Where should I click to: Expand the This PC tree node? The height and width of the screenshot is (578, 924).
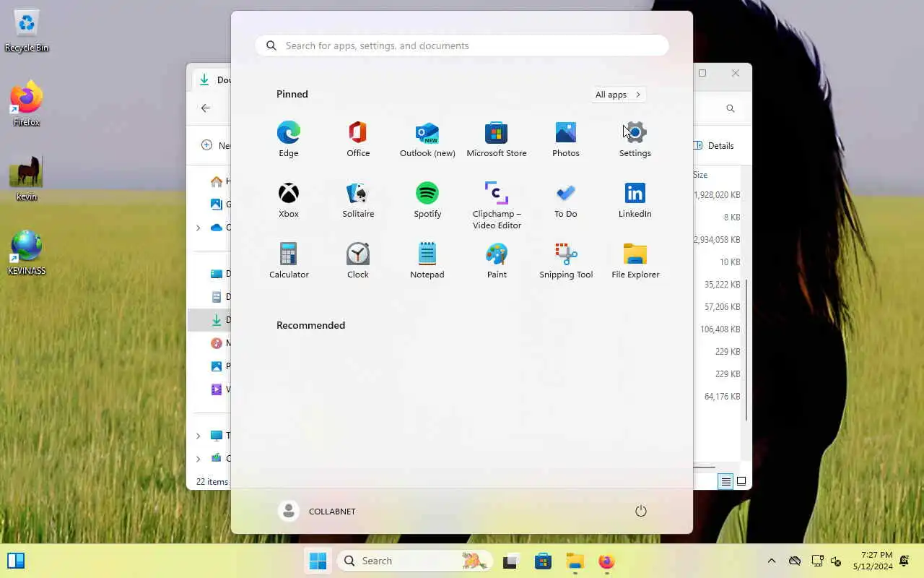click(198, 436)
